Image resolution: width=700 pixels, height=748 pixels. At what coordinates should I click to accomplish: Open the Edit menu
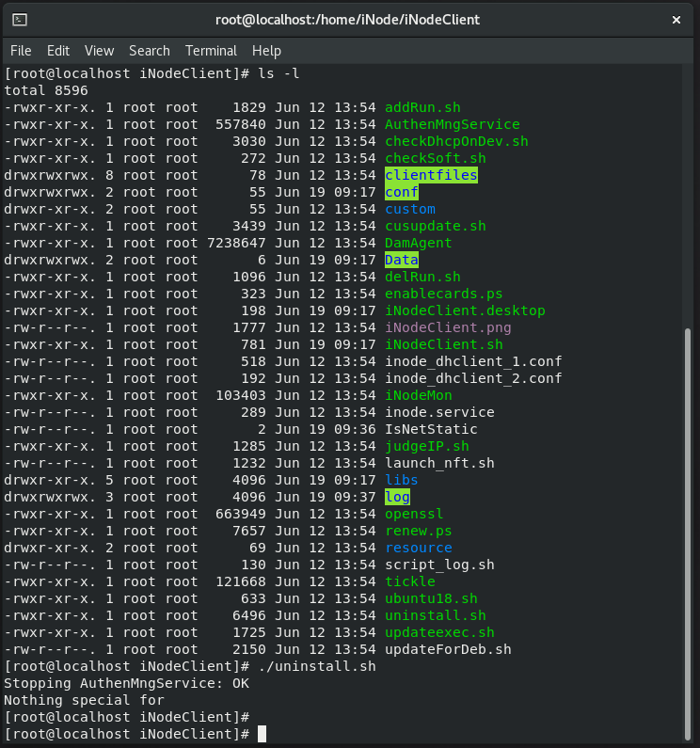pyautogui.click(x=57, y=51)
